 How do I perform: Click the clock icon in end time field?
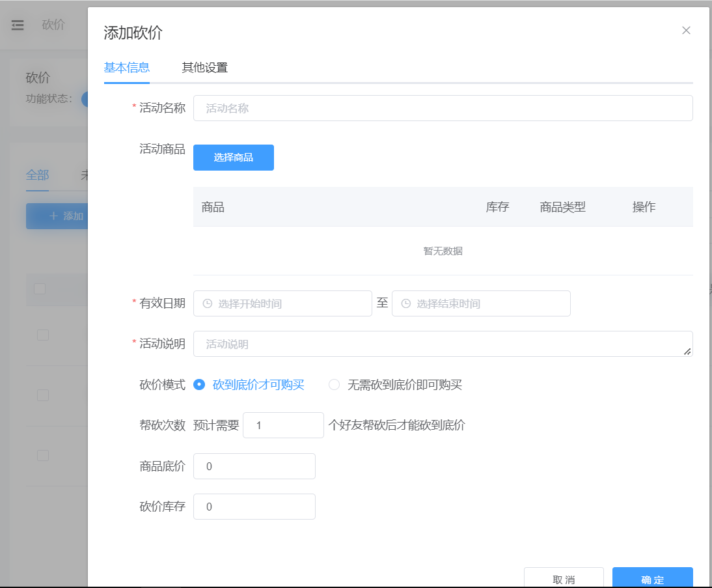pos(406,303)
